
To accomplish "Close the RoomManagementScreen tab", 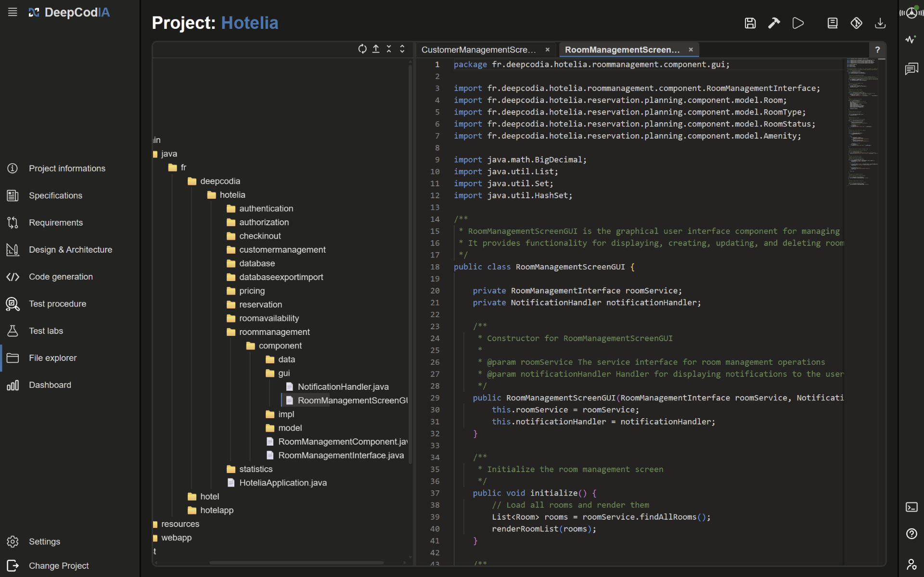I will pos(691,50).
